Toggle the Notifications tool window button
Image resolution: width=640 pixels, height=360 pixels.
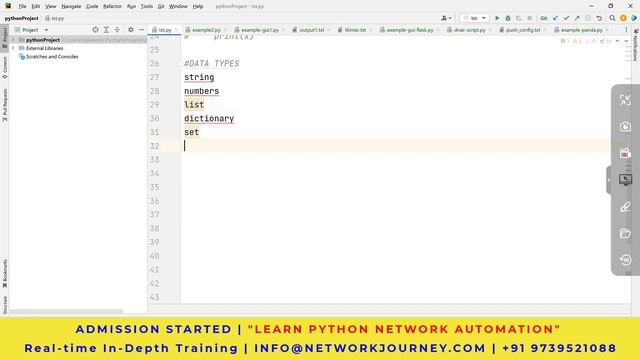click(636, 45)
